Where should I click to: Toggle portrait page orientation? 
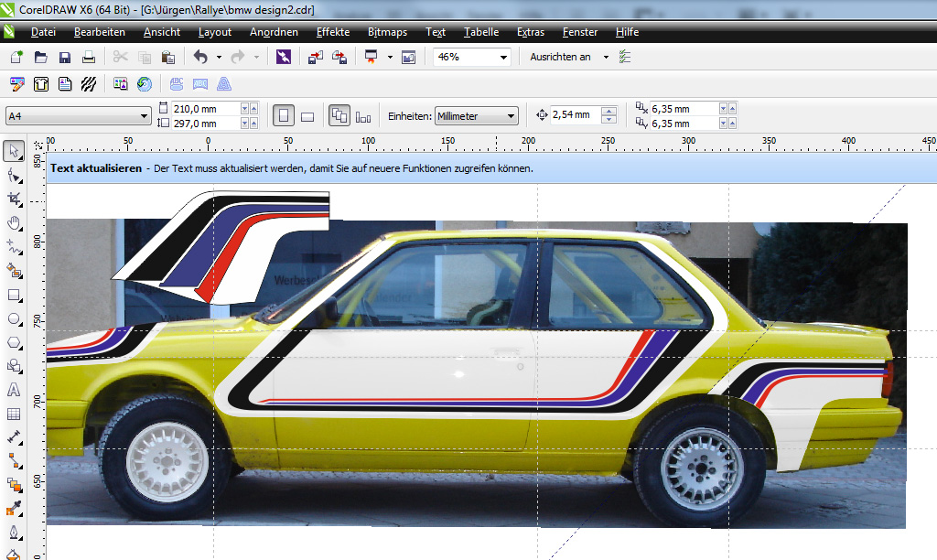pos(284,116)
